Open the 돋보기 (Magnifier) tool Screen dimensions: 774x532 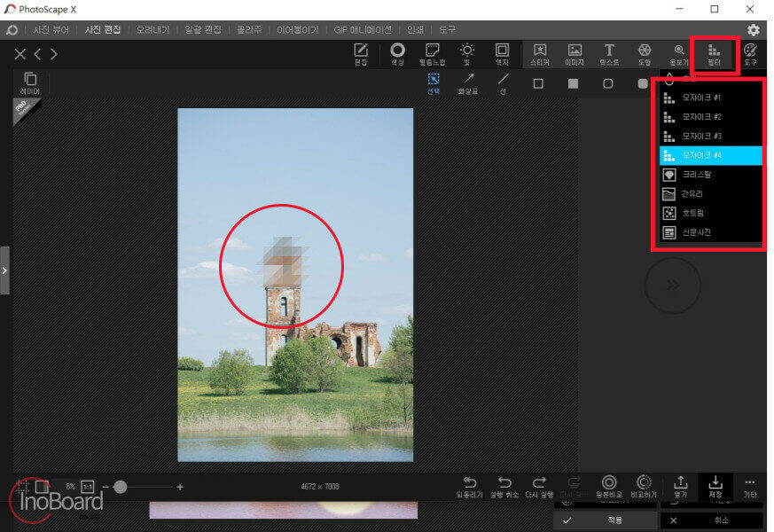pyautogui.click(x=679, y=54)
